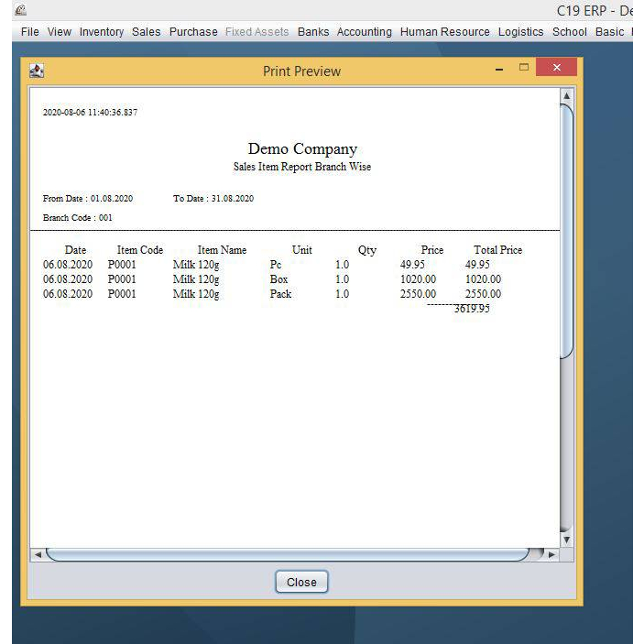The height and width of the screenshot is (644, 644).
Task: Open the Banks menu
Action: pyautogui.click(x=312, y=31)
